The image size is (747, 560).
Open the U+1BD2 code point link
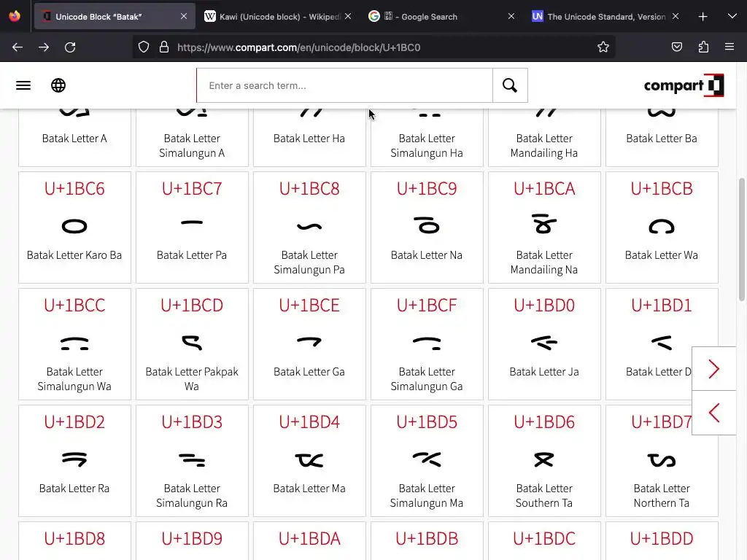click(x=74, y=422)
